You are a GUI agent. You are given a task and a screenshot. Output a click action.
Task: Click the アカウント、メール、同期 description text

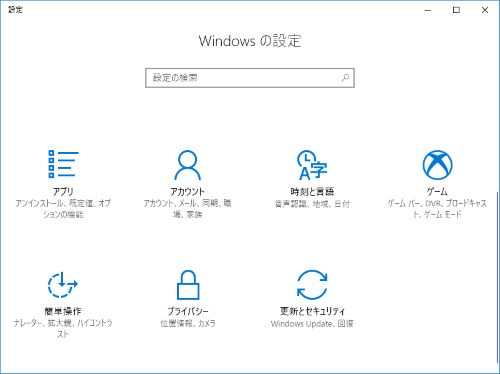click(x=187, y=208)
